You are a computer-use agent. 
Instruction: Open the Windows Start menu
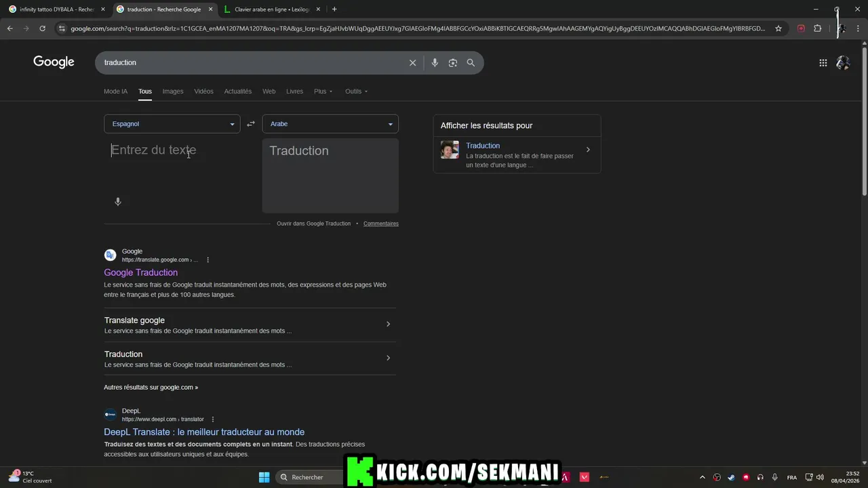click(x=264, y=477)
